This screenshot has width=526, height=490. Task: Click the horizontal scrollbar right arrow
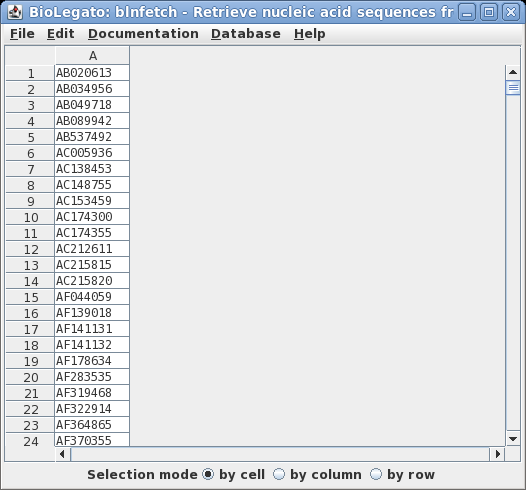(498, 454)
